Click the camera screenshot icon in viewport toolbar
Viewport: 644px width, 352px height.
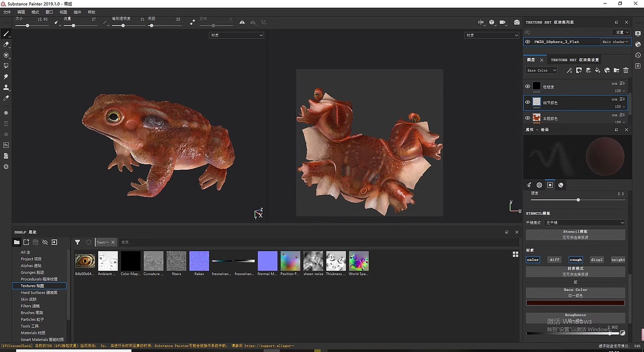[x=517, y=22]
